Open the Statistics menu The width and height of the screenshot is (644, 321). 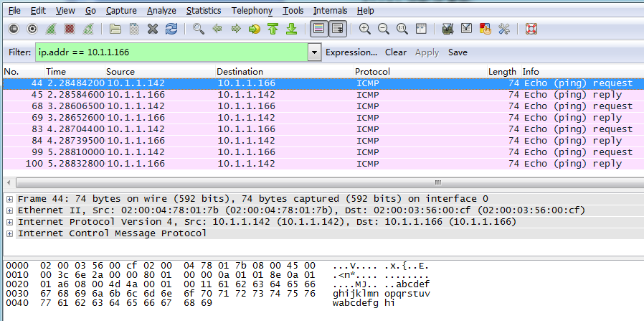(x=204, y=11)
